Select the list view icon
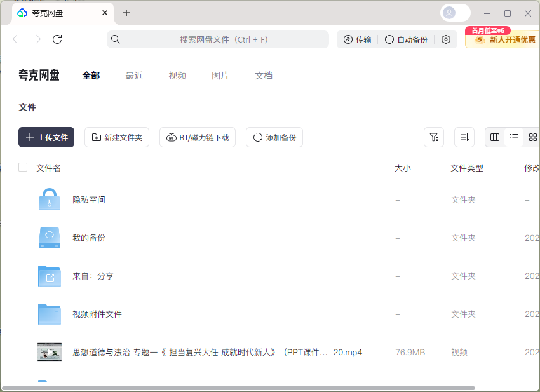The height and width of the screenshot is (392, 540). coord(514,137)
